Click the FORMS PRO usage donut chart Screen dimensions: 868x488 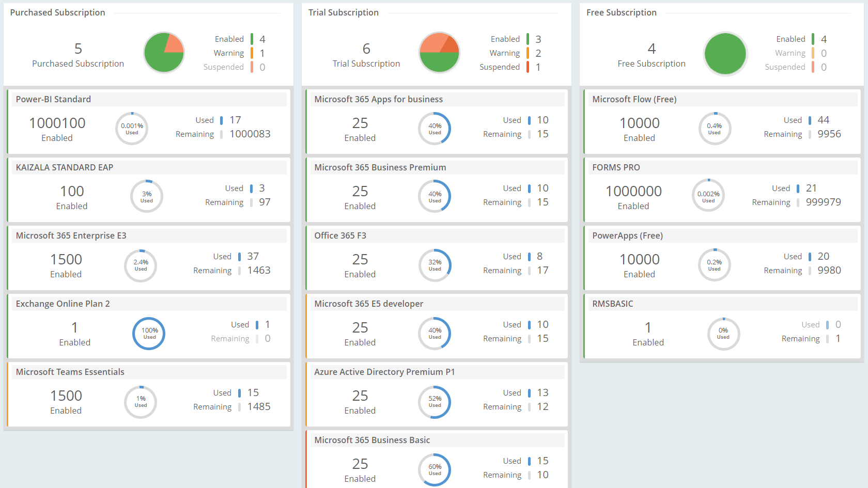[708, 195]
